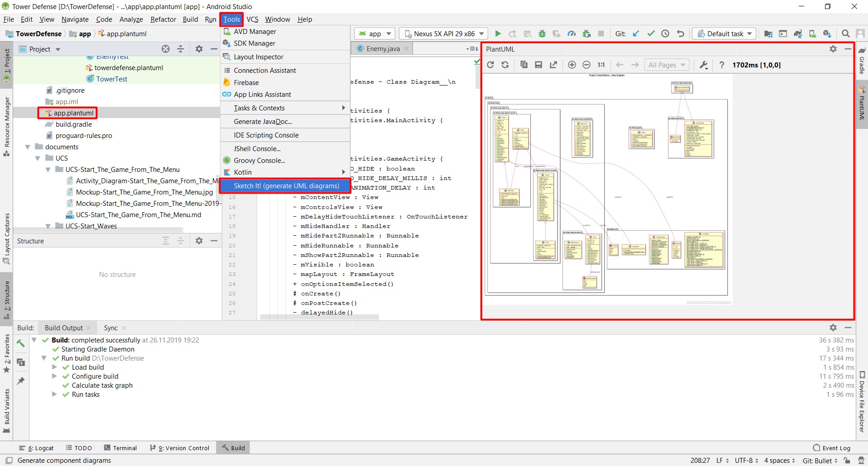
Task: Open the Event Log
Action: tap(832, 448)
